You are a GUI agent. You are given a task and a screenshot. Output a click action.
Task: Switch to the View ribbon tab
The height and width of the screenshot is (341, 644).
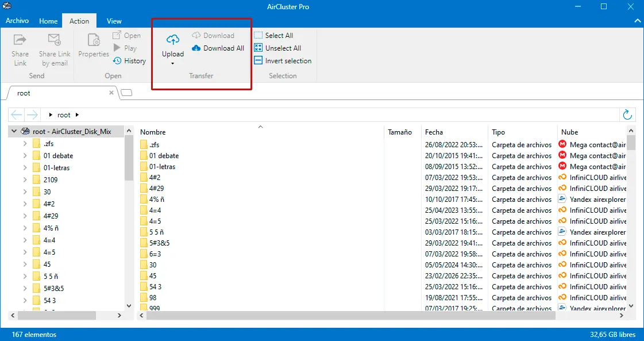click(x=114, y=21)
